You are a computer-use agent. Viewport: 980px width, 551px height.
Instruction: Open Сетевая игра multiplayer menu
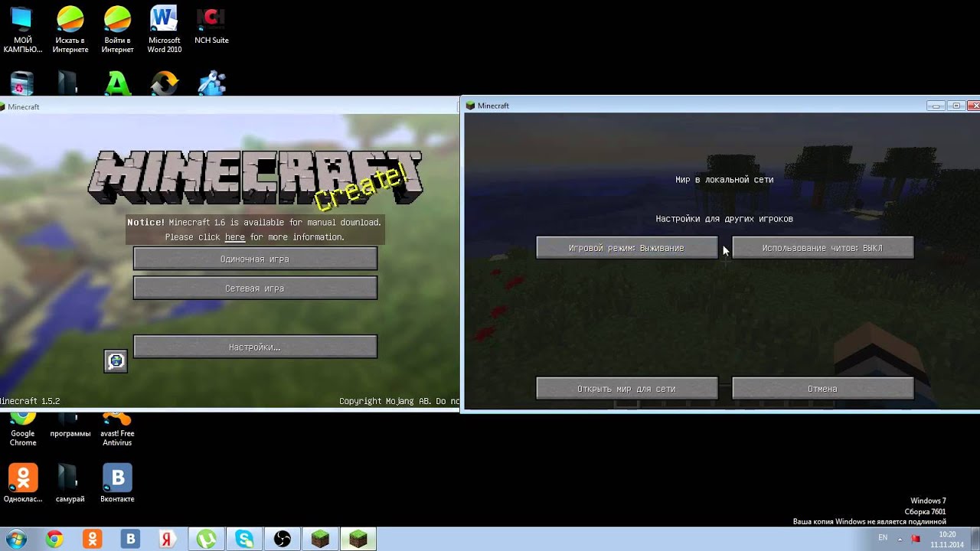point(255,288)
